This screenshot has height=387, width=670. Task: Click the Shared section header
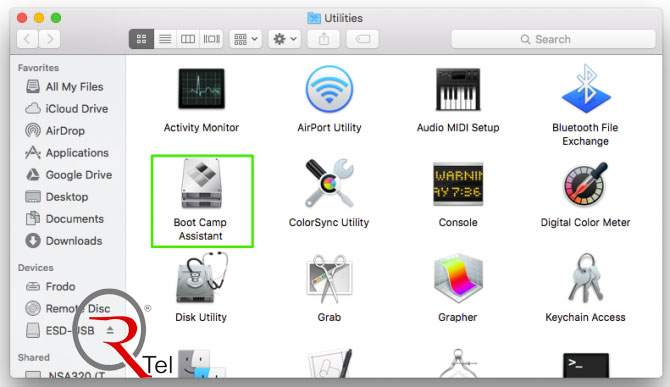[33, 357]
